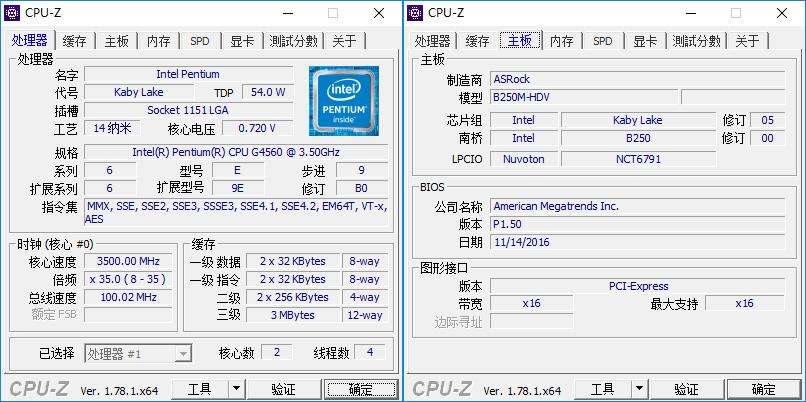
Task: Click the CPU-Z title bar icon in the processor window
Action: (15, 13)
